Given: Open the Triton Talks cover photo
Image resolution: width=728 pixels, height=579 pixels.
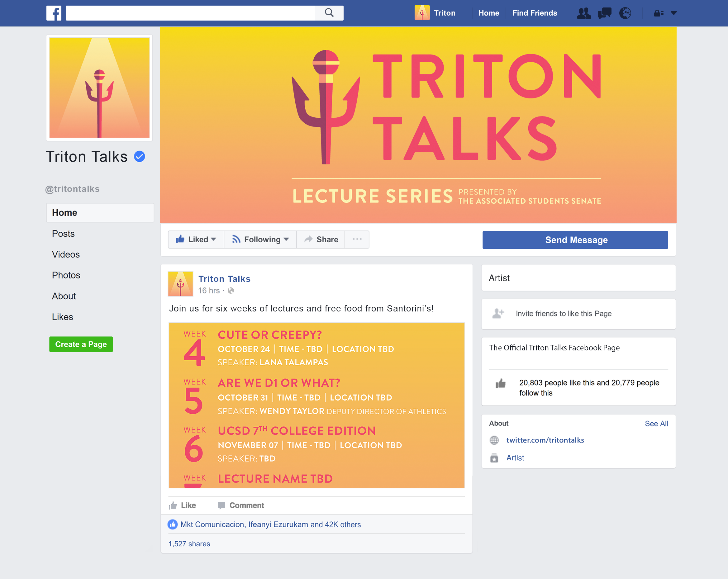Looking at the screenshot, I should (x=418, y=125).
